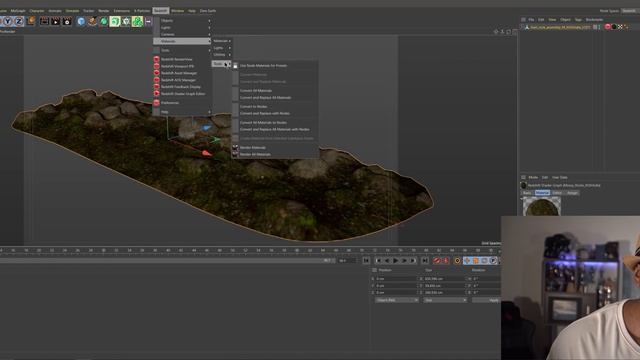Click the coordinate system cube icon
Image resolution: width=640 pixels, height=360 pixels.
click(31, 21)
